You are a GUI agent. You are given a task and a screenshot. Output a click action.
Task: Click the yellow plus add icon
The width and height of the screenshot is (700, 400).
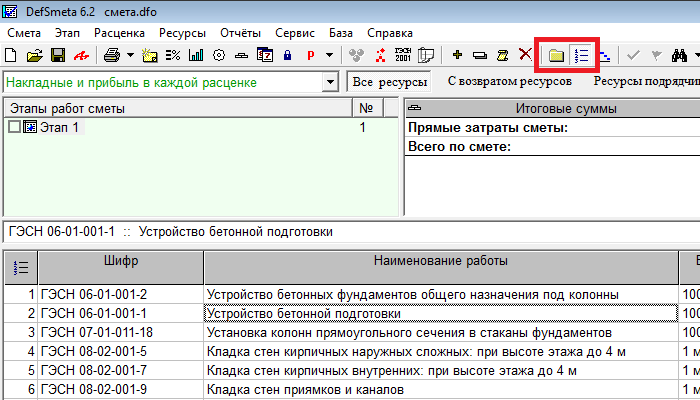[x=457, y=53]
